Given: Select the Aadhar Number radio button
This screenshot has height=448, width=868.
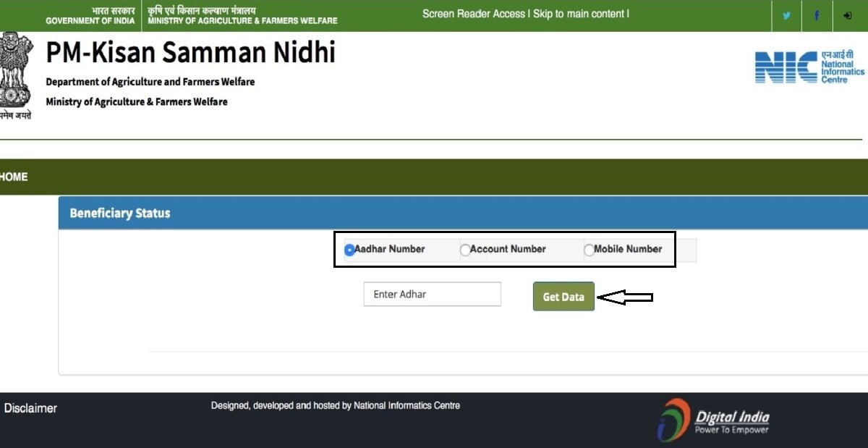Looking at the screenshot, I should pyautogui.click(x=349, y=250).
